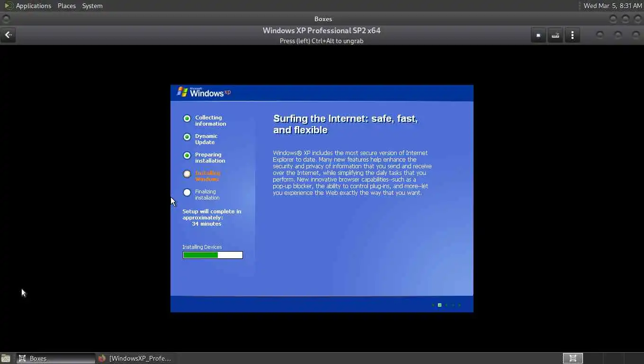The width and height of the screenshot is (644, 364).
Task: Click the Collecting information step indicator
Action: click(187, 118)
